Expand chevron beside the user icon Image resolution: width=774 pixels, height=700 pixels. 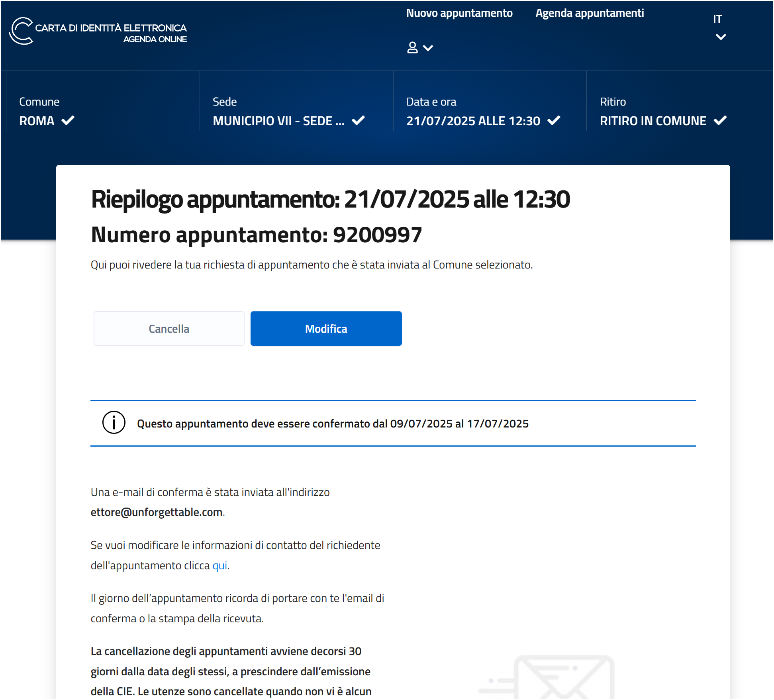click(428, 48)
